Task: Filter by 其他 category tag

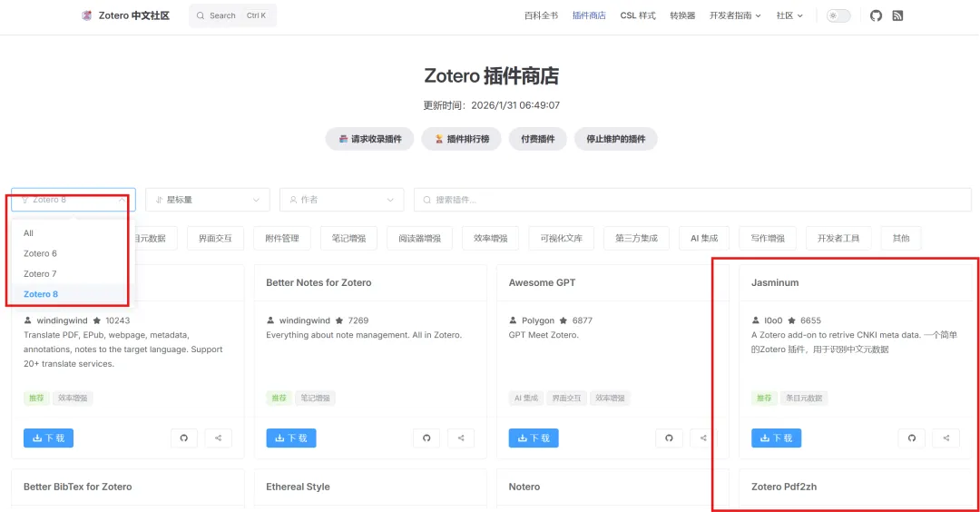Action: (901, 238)
